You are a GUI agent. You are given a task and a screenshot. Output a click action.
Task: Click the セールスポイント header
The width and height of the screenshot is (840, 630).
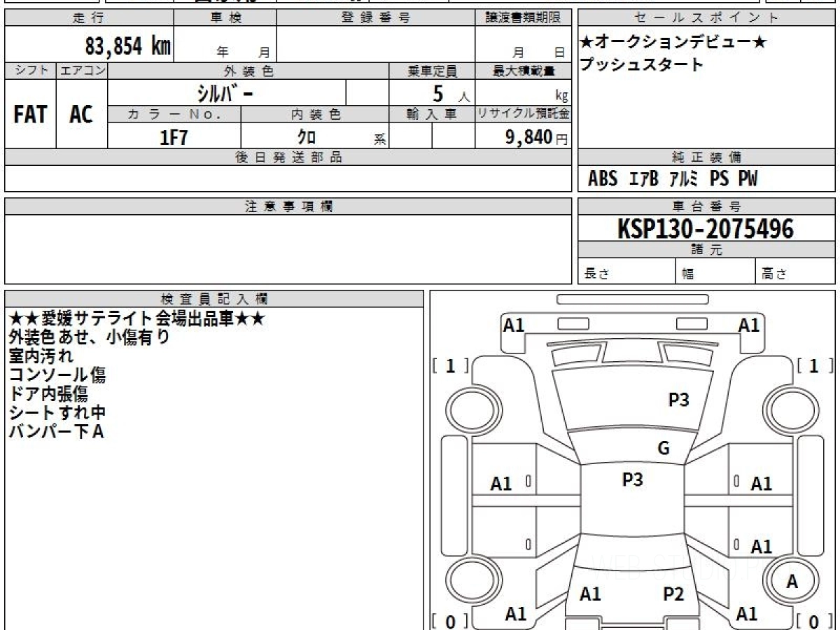tap(707, 18)
